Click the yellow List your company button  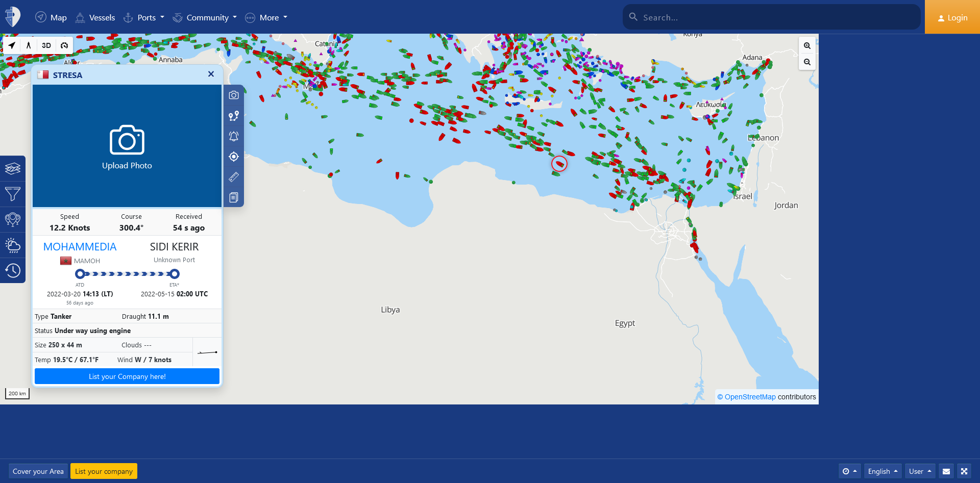pos(104,471)
